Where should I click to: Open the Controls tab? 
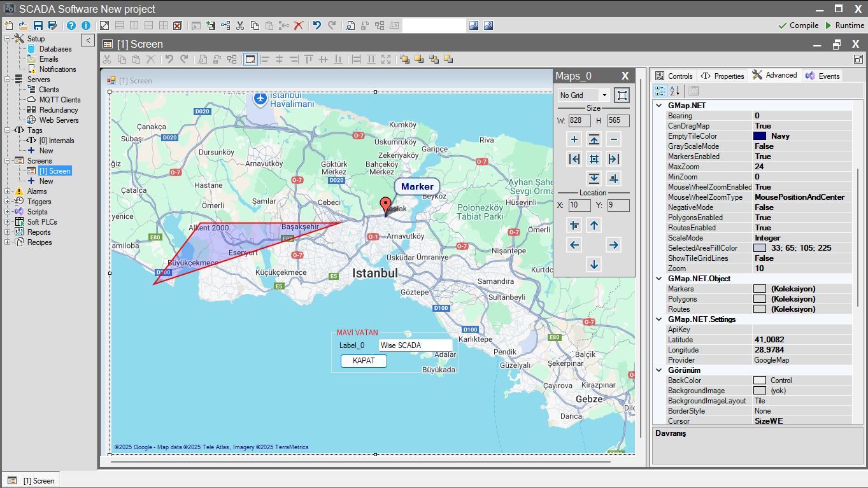(x=674, y=76)
